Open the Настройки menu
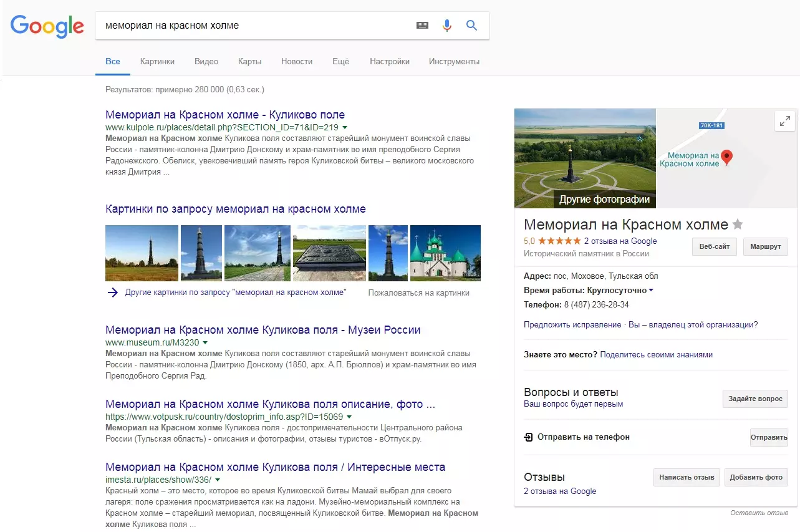800x532 pixels. (x=390, y=62)
